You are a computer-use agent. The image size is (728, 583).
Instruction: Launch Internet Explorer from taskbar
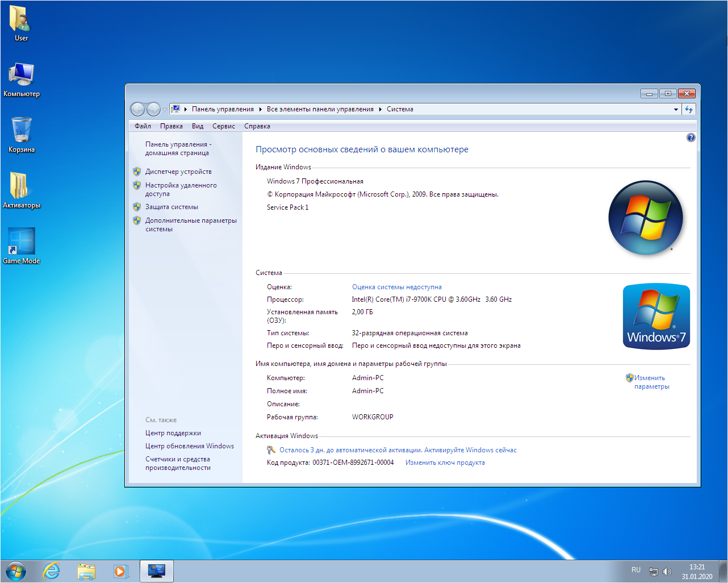52,571
